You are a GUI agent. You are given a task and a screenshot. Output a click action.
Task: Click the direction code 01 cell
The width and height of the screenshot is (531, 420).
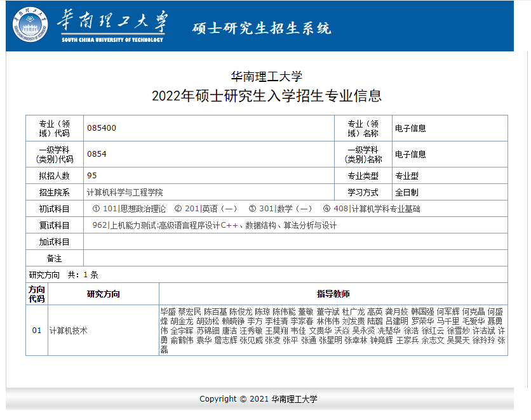click(37, 330)
